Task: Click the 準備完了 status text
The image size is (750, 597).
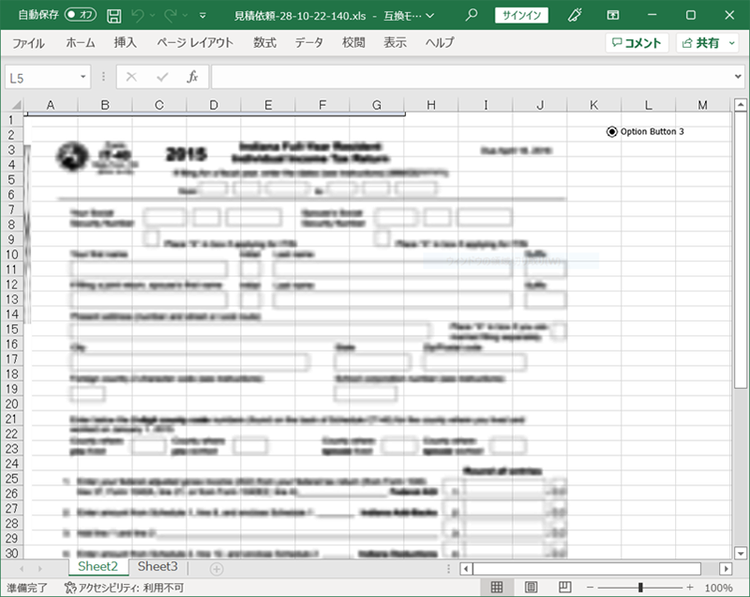Action: pyautogui.click(x=27, y=588)
